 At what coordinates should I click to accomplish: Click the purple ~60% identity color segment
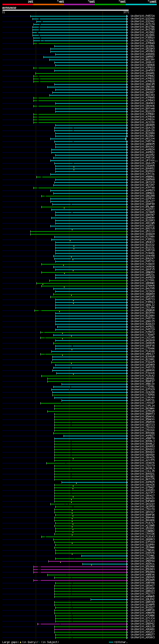click(x=79, y=4)
